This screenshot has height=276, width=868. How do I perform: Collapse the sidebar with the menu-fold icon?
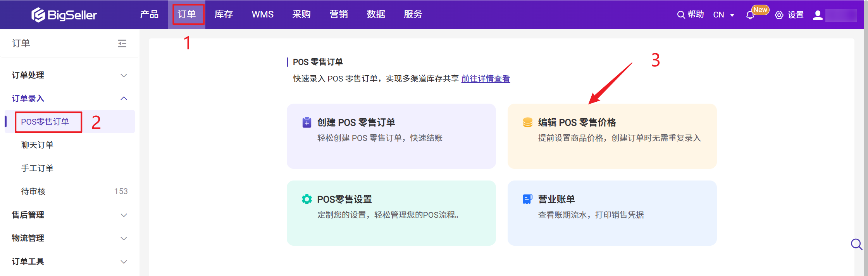122,43
